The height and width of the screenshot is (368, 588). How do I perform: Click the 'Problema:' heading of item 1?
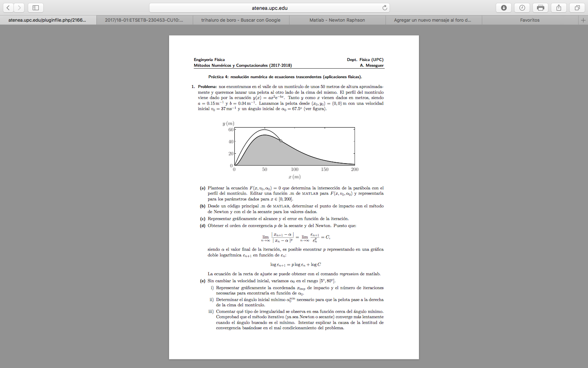pos(207,87)
